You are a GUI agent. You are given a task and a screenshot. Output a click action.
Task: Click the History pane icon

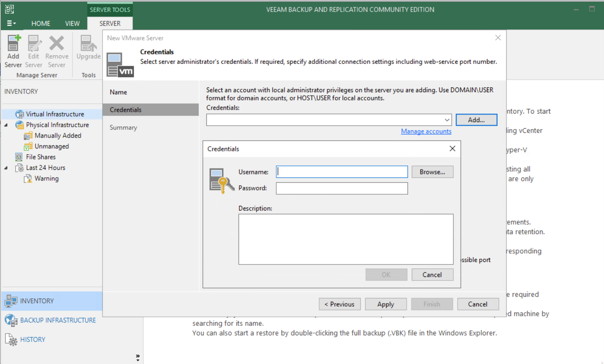coord(11,340)
